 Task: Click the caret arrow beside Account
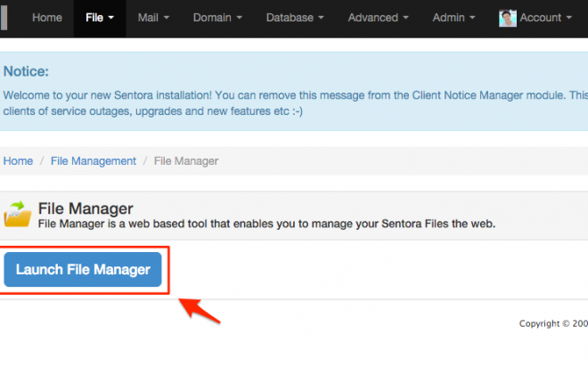(x=569, y=18)
